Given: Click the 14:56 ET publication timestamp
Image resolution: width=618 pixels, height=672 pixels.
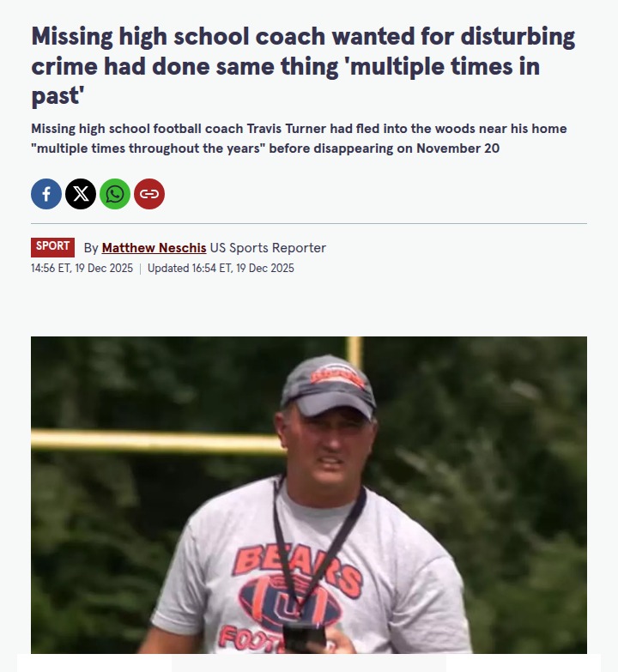Looking at the screenshot, I should coord(82,269).
